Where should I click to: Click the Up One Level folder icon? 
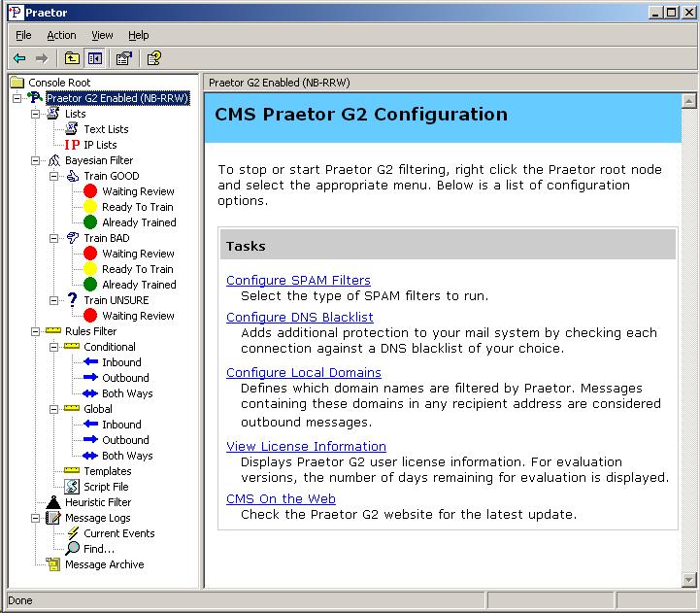click(72, 58)
